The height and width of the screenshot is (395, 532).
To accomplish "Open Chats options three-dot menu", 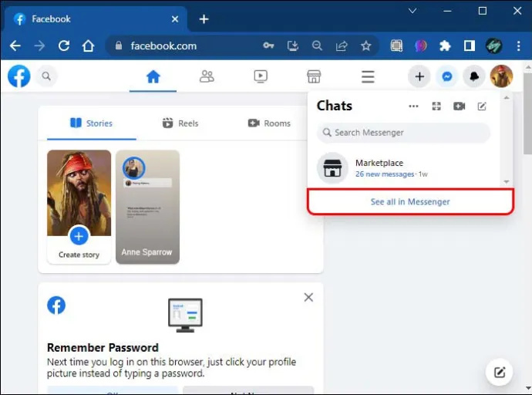I will [x=413, y=106].
